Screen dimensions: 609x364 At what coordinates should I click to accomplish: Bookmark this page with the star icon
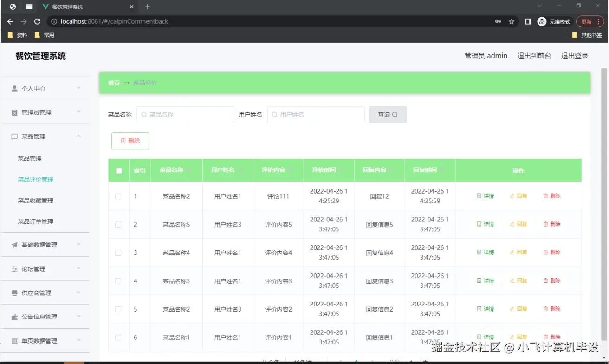click(512, 21)
